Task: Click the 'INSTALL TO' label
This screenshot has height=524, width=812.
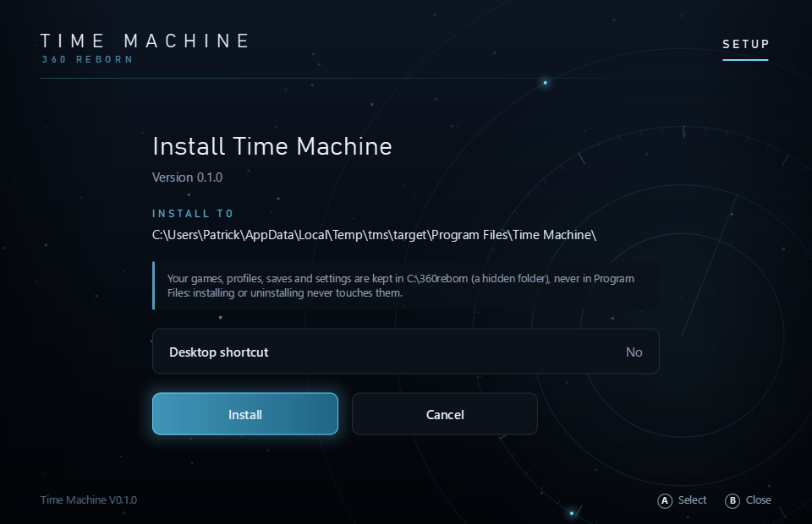Action: (193, 214)
